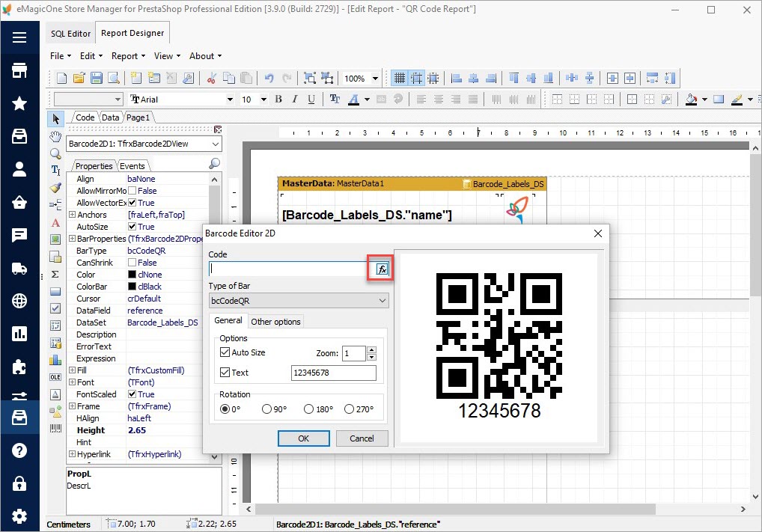The width and height of the screenshot is (762, 532).
Task: Open the Report menu
Action: click(x=128, y=56)
